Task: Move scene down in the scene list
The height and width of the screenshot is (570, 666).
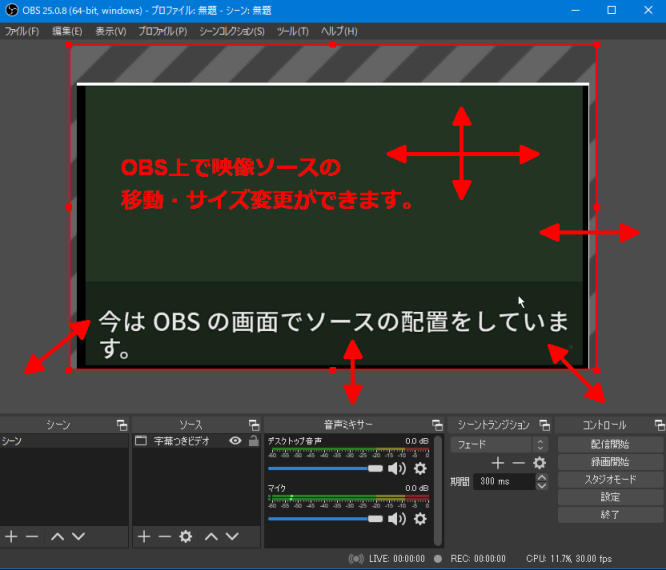Action: pos(79,536)
